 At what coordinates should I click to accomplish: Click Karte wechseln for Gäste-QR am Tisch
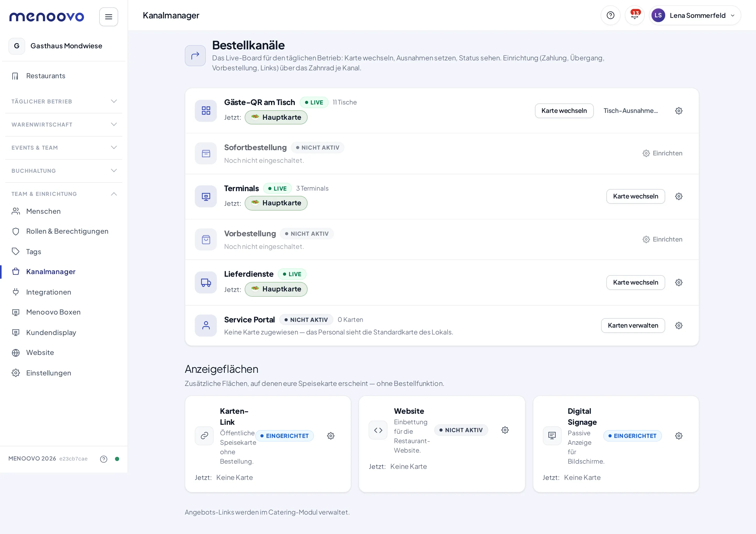point(564,111)
